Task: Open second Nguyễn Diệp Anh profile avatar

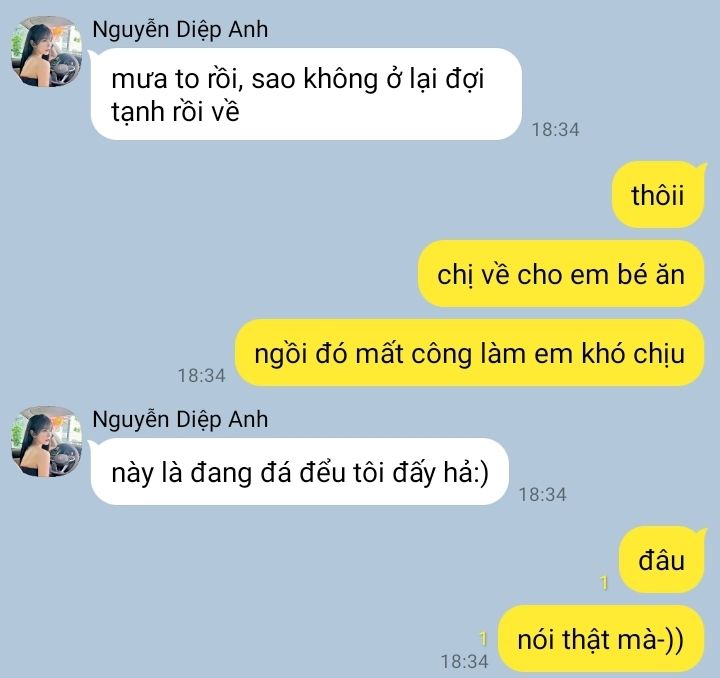Action: pos(46,442)
